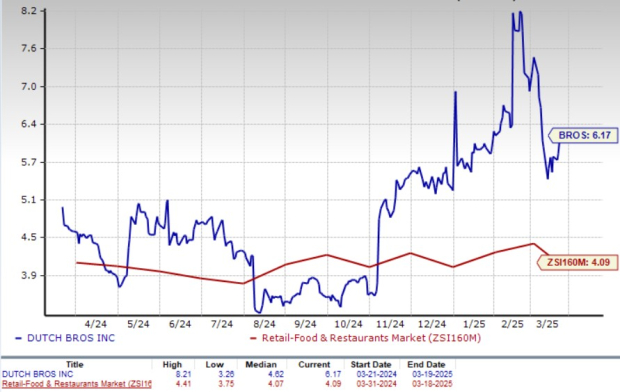Click the 1/25 x-axis label
620x392 pixels.
point(474,324)
